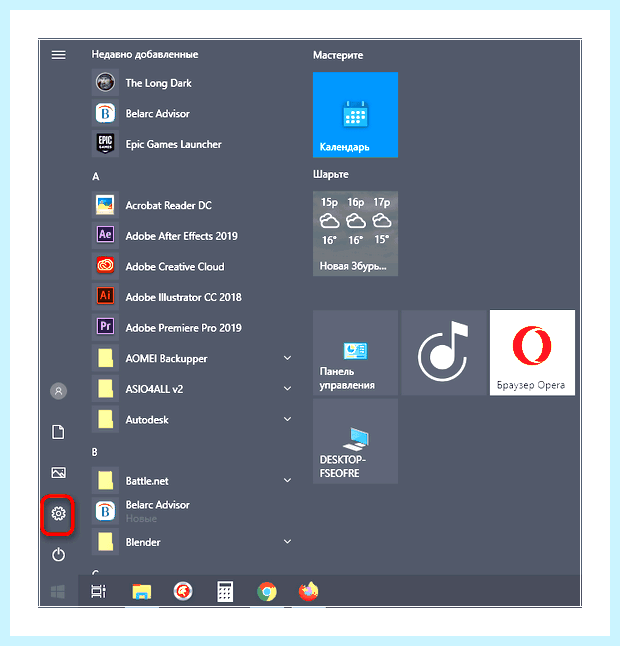Expand the Autodesk folder chevron
The image size is (620, 646).
(x=288, y=419)
